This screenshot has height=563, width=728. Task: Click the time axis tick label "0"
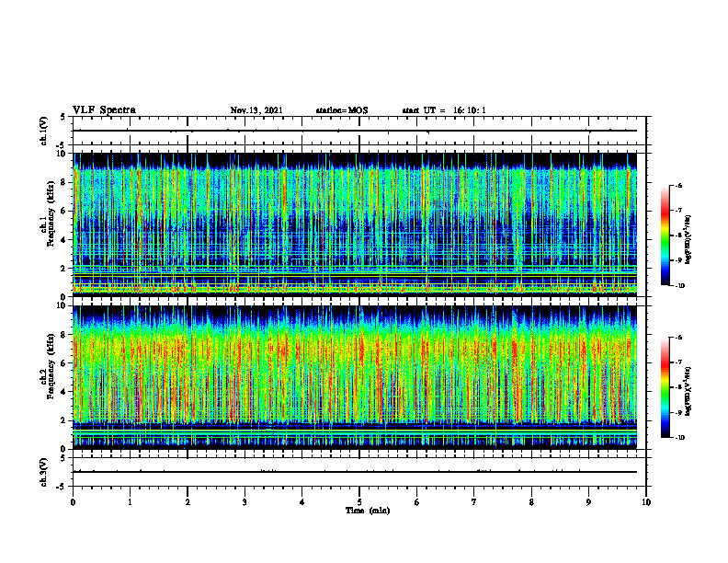click(x=73, y=502)
